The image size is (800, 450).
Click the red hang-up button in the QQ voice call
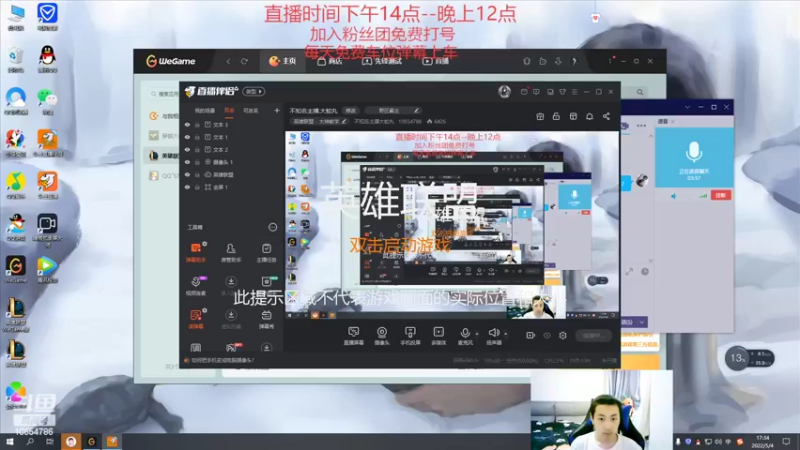[721, 195]
